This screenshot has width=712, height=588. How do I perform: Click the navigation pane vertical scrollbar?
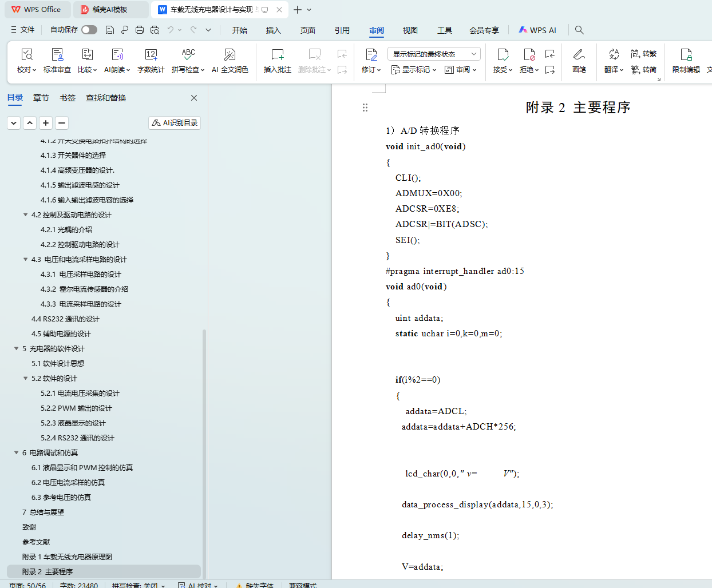coord(204,400)
